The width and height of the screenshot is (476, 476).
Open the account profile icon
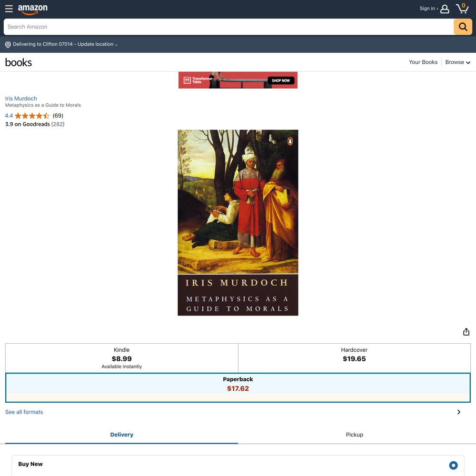445,9
